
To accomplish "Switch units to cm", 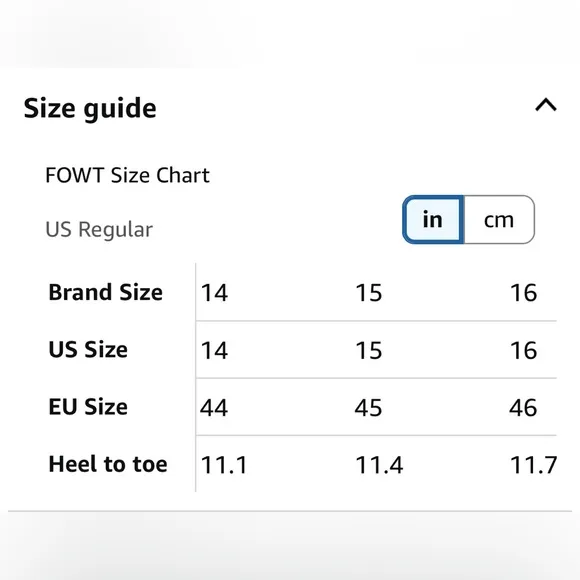I will point(499,220).
